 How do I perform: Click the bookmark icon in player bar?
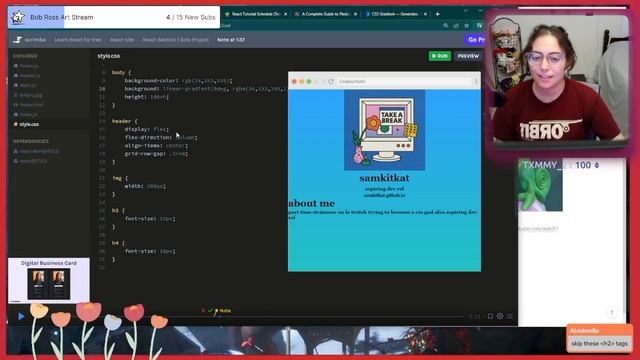[x=490, y=316]
